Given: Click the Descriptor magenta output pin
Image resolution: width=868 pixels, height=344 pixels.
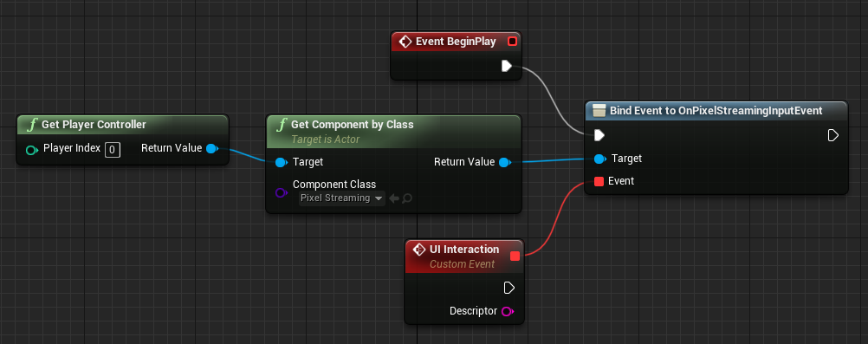Looking at the screenshot, I should tap(507, 311).
